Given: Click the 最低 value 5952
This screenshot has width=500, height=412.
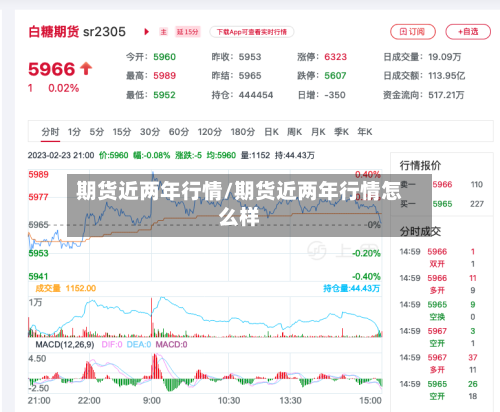Looking at the screenshot, I should tap(164, 95).
